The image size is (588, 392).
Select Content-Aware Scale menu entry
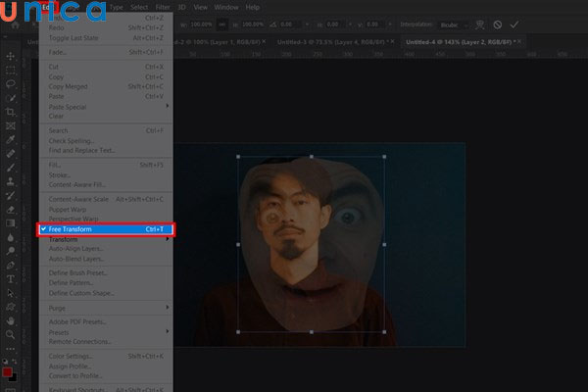(x=106, y=199)
